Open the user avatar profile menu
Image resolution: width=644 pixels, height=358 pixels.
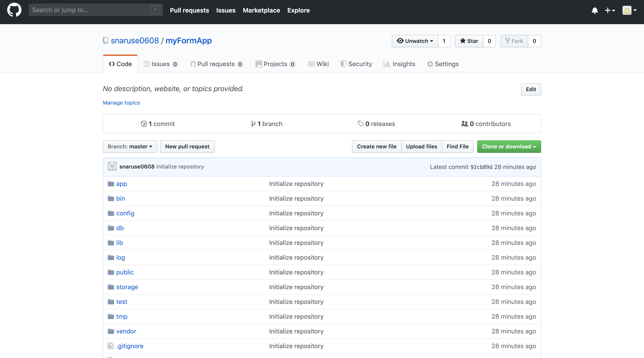[x=629, y=10]
